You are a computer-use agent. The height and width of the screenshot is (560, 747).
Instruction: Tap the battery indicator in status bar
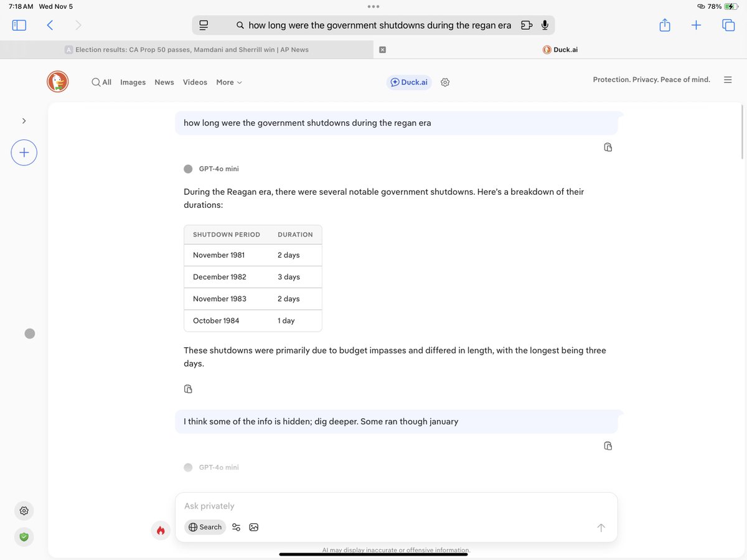pyautogui.click(x=730, y=6)
